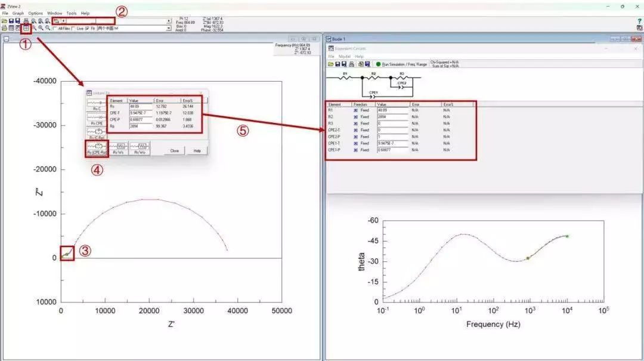Select the Rs (C-Rp) circuit model button
This screenshot has height=361, width=644.
coord(97,134)
